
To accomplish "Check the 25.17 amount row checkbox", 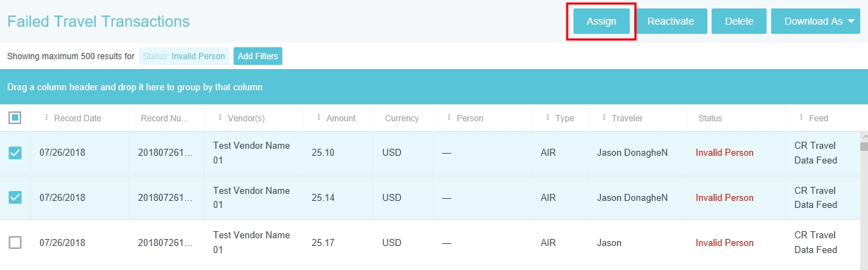I will click(15, 243).
